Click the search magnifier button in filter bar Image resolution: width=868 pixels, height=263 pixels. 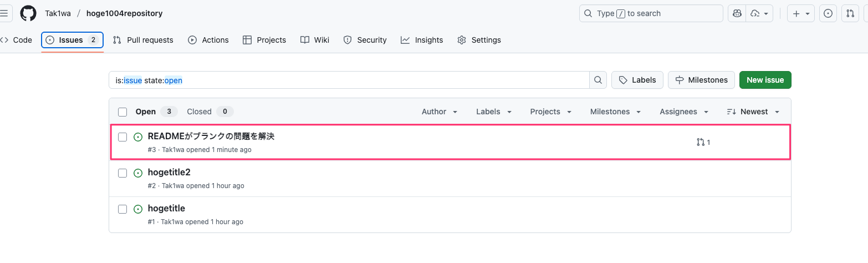(598, 80)
